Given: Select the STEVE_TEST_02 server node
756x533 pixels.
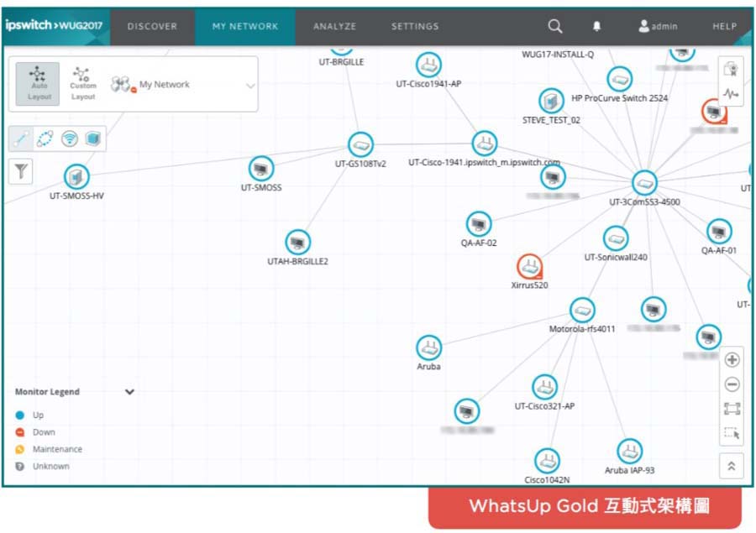Looking at the screenshot, I should click(551, 102).
